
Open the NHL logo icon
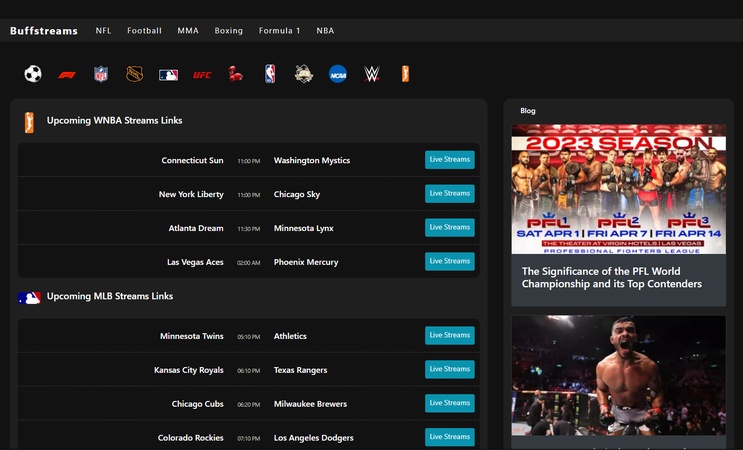point(134,74)
